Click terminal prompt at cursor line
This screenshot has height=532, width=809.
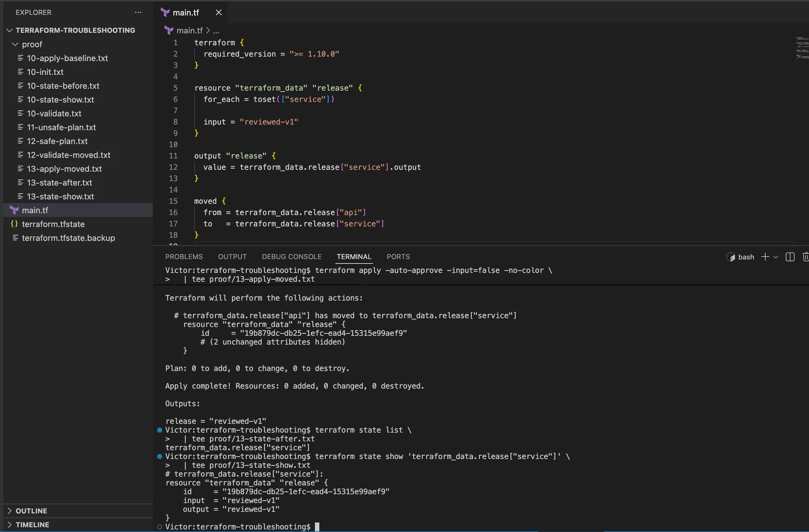point(238,527)
